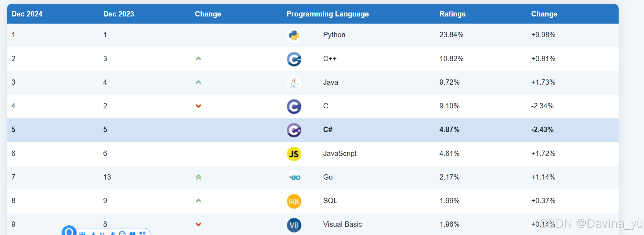Click the C# logo icon
Image resolution: width=644 pixels, height=235 pixels.
coord(294,130)
